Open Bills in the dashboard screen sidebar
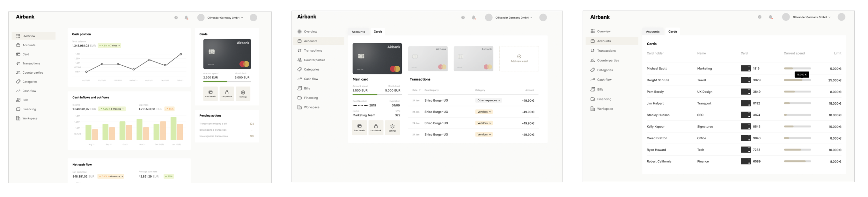This screenshot has width=868, height=197. tap(22, 100)
